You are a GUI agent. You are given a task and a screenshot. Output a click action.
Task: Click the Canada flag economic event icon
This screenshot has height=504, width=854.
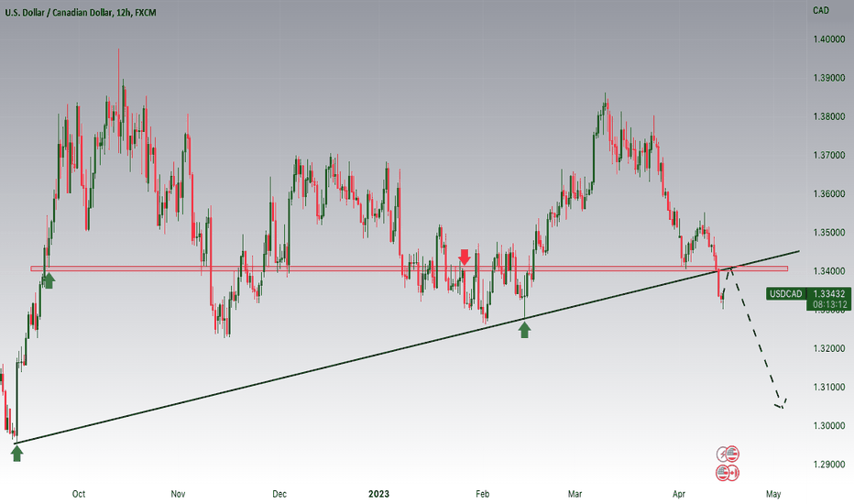coord(733,473)
